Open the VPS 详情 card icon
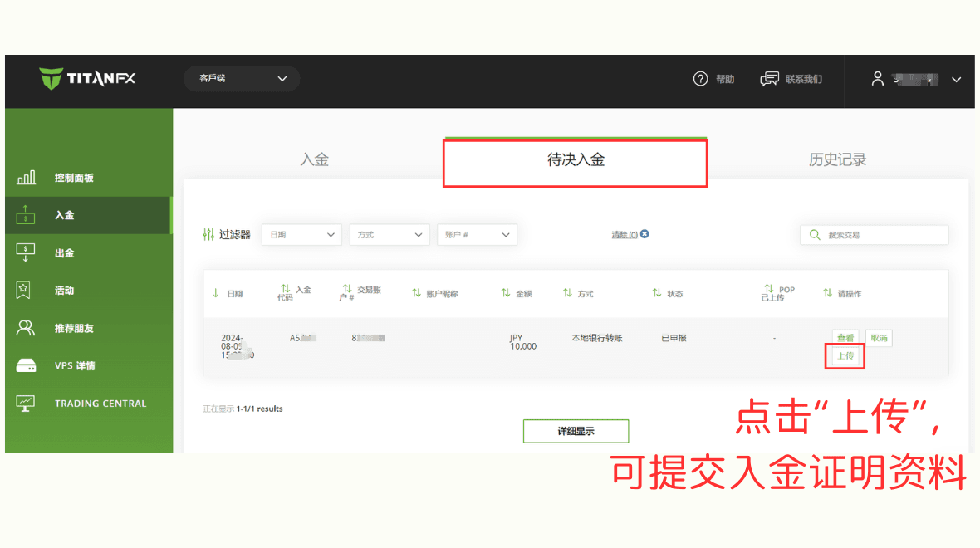Screen dimensions: 980x548 click(x=27, y=365)
